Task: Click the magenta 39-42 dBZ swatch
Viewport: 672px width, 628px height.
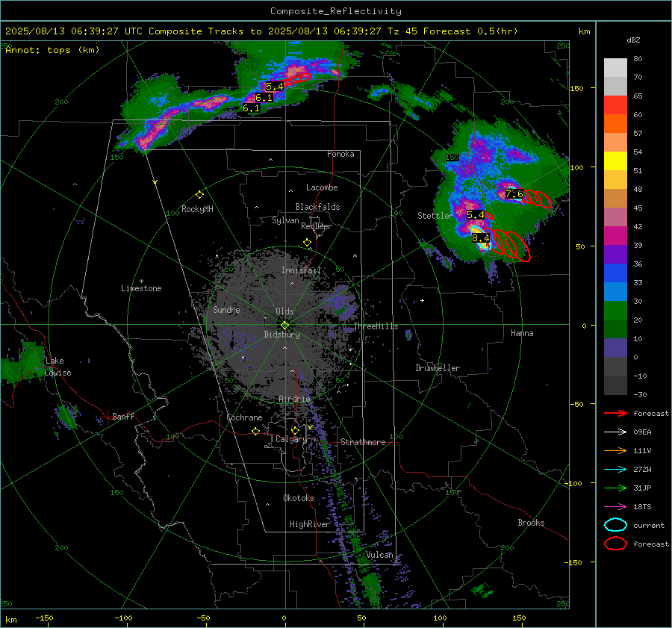Action: 615,236
